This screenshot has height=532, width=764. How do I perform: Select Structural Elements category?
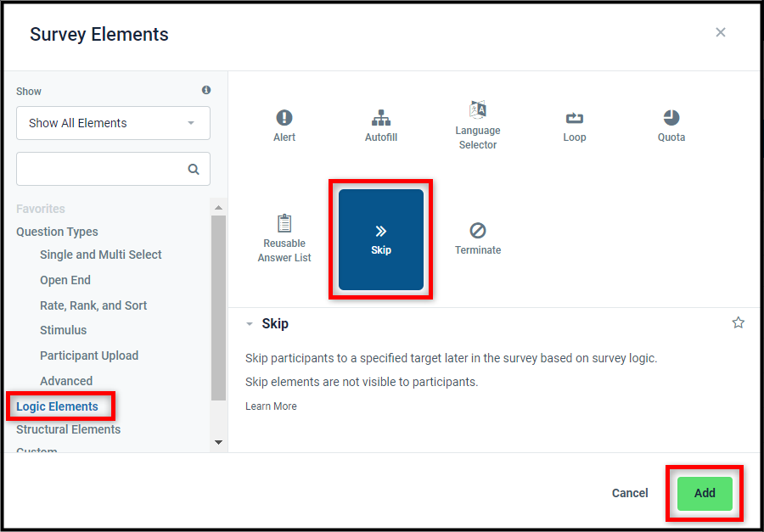pyautogui.click(x=68, y=429)
